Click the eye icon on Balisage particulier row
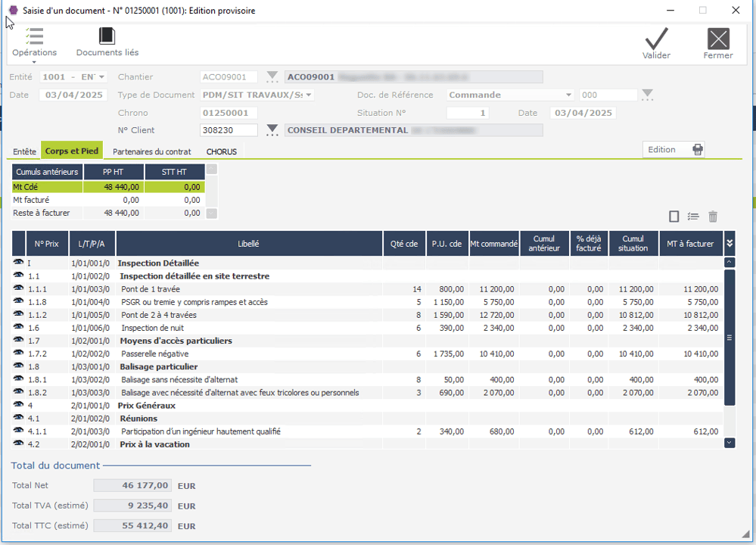Screen dimensions: 756x545 point(18,366)
